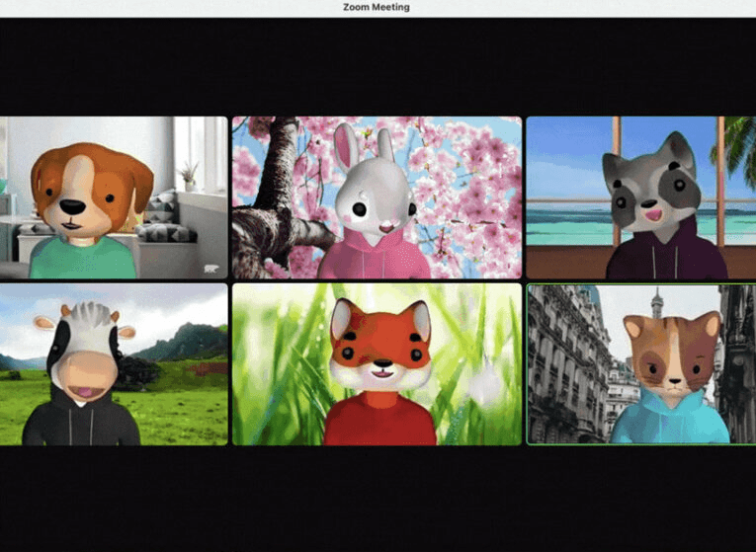Select the green-highlighted cat avatar tile
This screenshot has width=756, height=552.
click(x=641, y=364)
